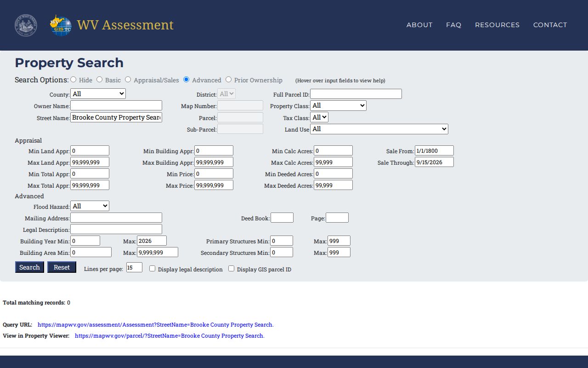
Task: Select the Prior Ownership search option
Action: point(229,80)
